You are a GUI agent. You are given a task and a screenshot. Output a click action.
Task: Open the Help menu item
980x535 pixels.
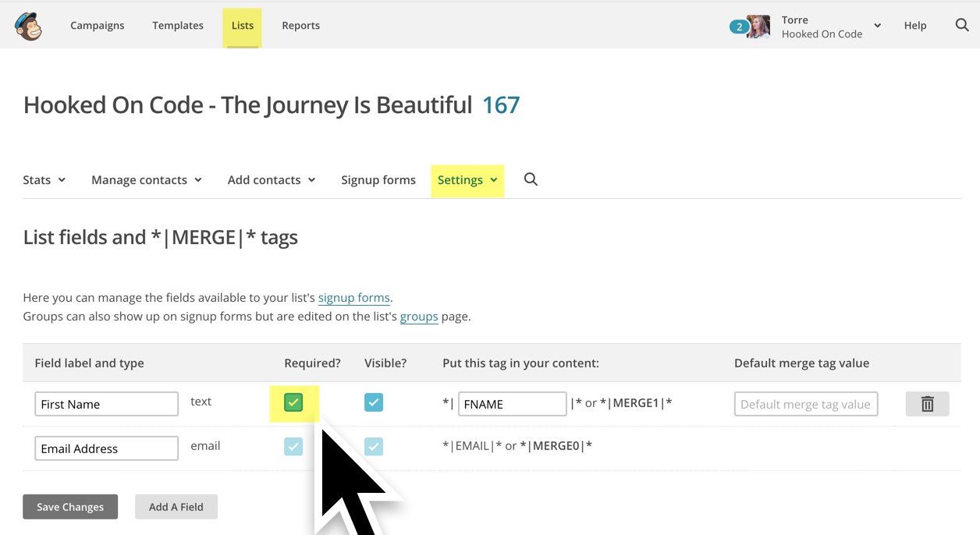(x=915, y=26)
